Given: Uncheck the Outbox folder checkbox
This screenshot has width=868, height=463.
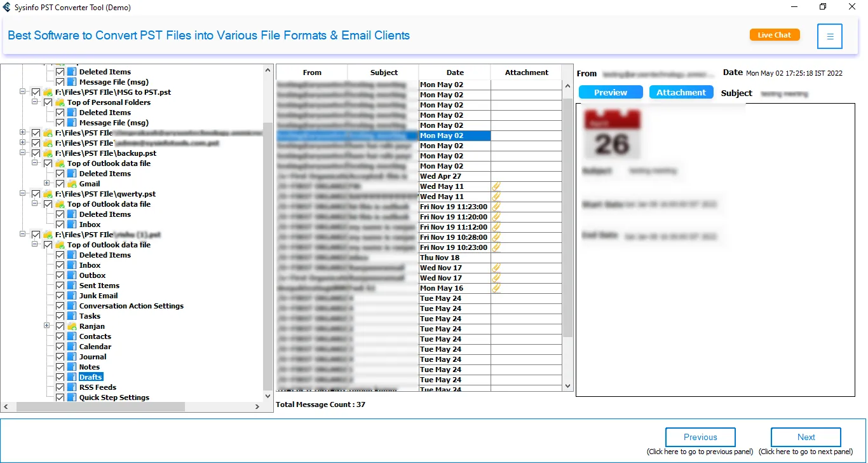Looking at the screenshot, I should click(60, 275).
